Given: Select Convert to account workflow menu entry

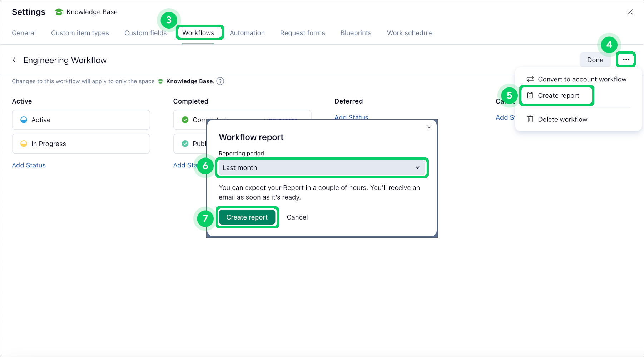Looking at the screenshot, I should click(x=582, y=79).
